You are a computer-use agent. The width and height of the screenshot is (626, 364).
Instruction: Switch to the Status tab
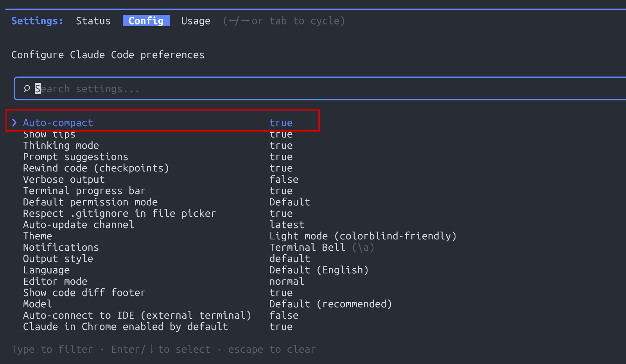coord(93,21)
